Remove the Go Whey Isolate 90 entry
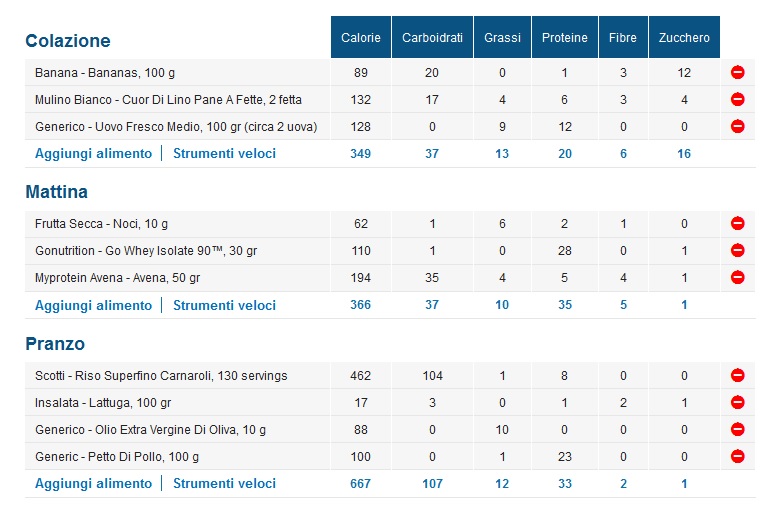 (x=737, y=251)
